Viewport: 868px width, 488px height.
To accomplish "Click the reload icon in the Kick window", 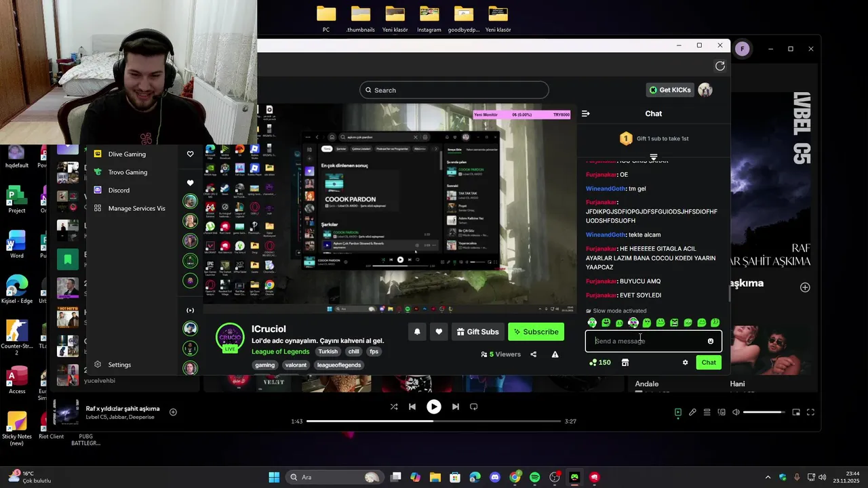I will (x=720, y=66).
